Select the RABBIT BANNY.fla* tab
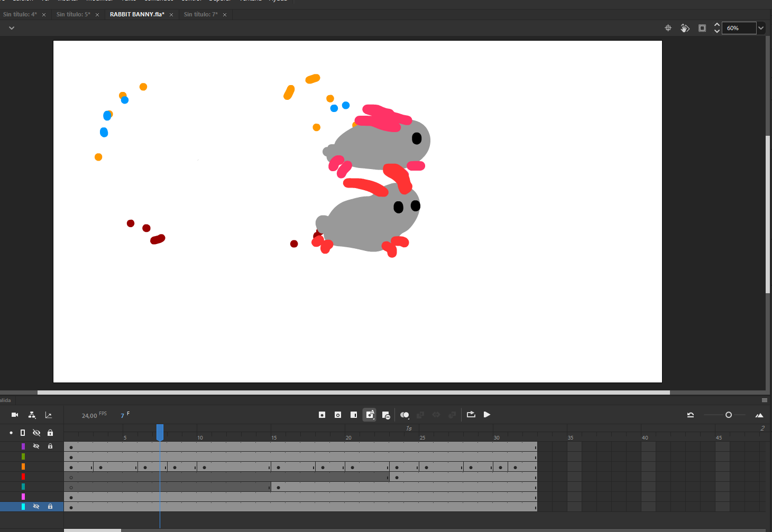 coord(137,14)
